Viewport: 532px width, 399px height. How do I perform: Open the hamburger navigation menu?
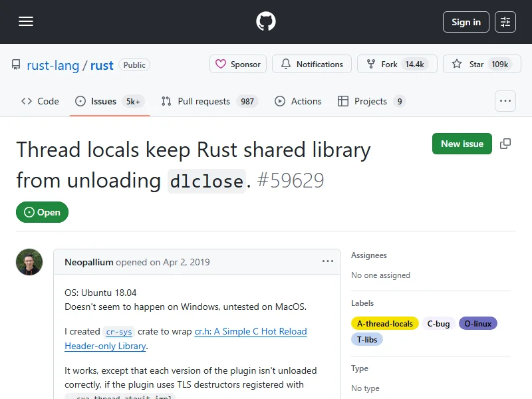pos(26,22)
